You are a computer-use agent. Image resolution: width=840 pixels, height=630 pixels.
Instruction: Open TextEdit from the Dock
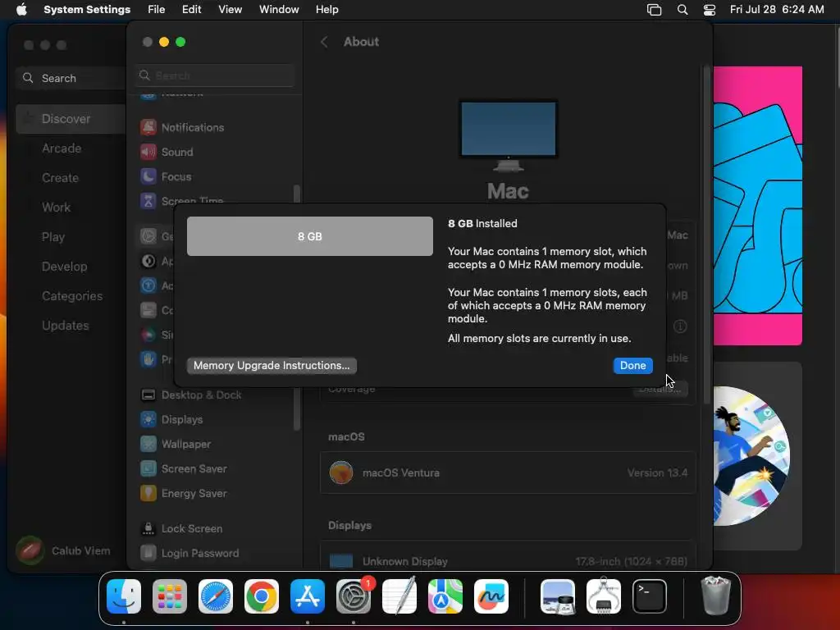pyautogui.click(x=399, y=596)
